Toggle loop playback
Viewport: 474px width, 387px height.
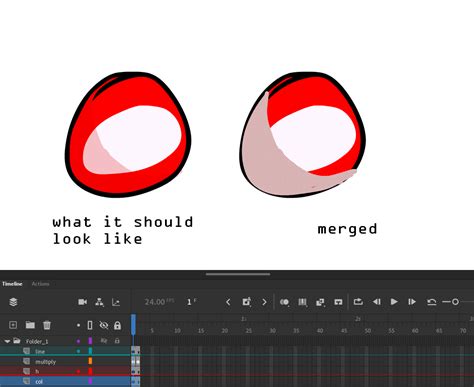click(x=358, y=302)
